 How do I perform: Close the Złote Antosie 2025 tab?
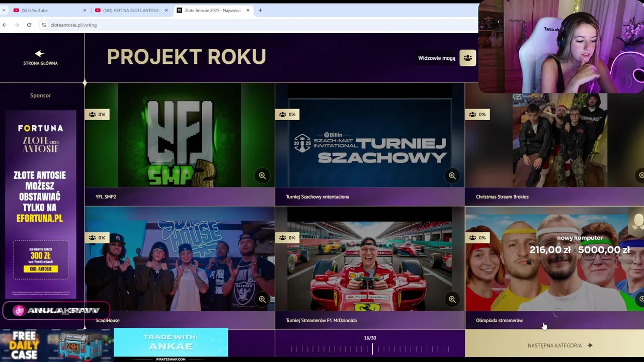coord(248,10)
